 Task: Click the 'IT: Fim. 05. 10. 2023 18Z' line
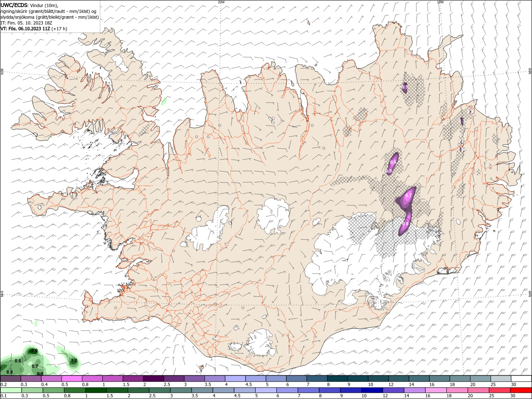tap(26, 23)
